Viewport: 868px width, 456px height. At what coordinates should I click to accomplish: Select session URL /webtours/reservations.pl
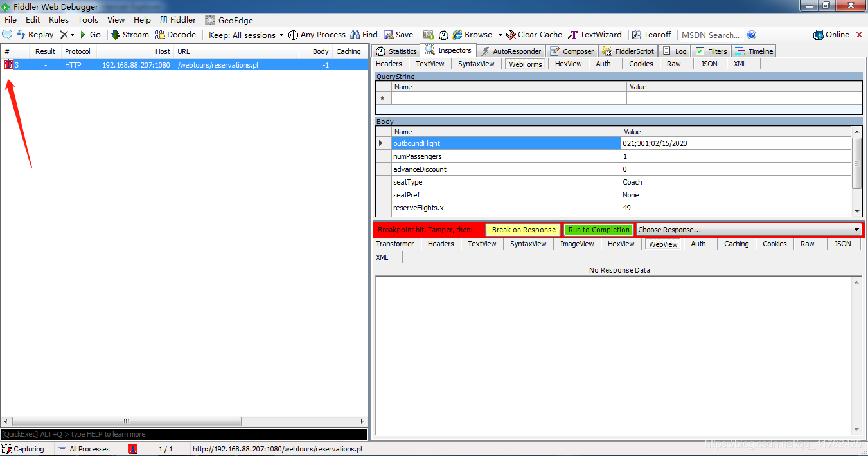[218, 65]
